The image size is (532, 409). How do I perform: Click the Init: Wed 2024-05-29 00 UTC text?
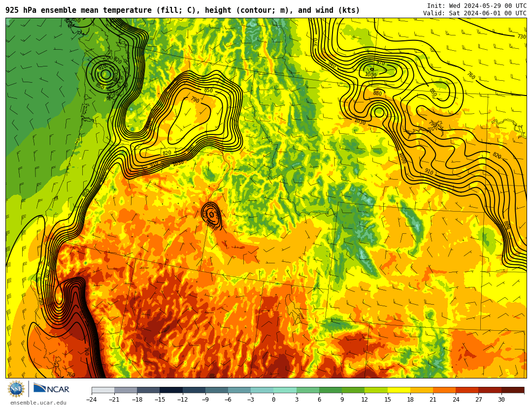(477, 5)
